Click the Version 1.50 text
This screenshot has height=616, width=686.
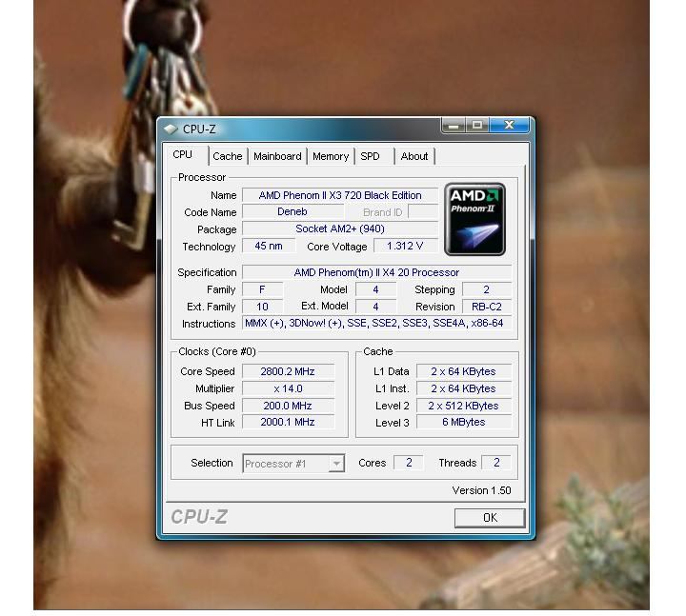point(481,490)
